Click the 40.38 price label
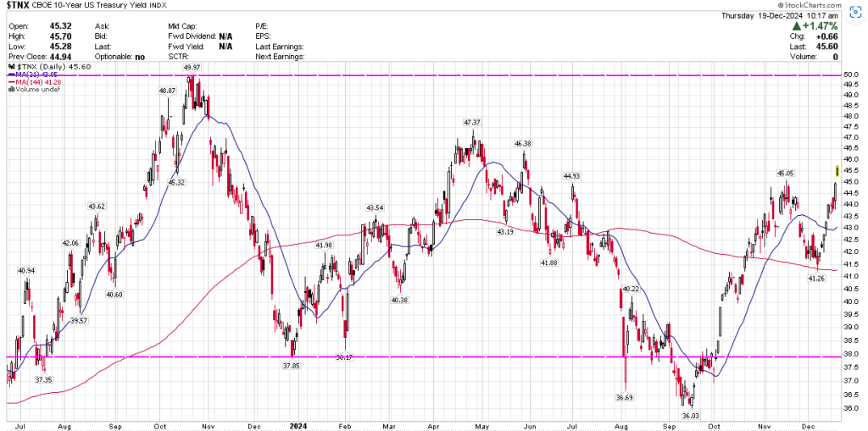868x431 pixels. coord(398,300)
